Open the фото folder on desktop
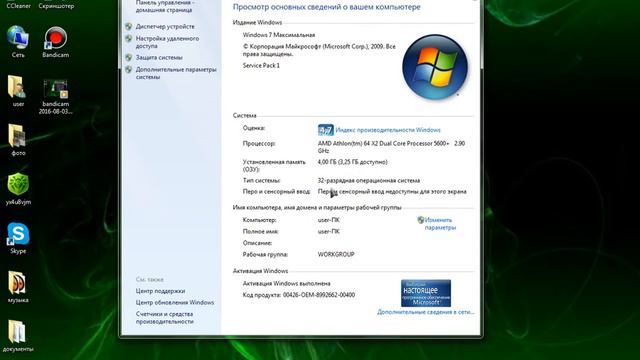The image size is (640, 360). click(x=18, y=140)
